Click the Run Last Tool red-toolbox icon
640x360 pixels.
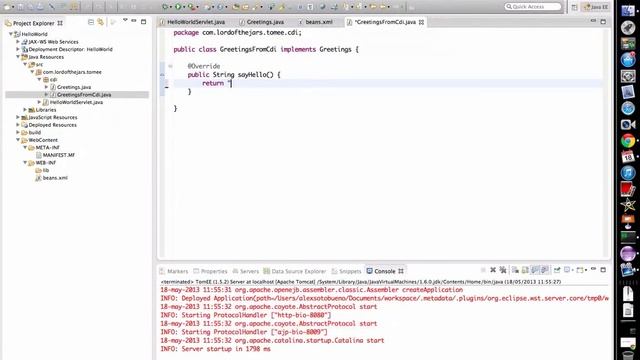(x=191, y=7)
